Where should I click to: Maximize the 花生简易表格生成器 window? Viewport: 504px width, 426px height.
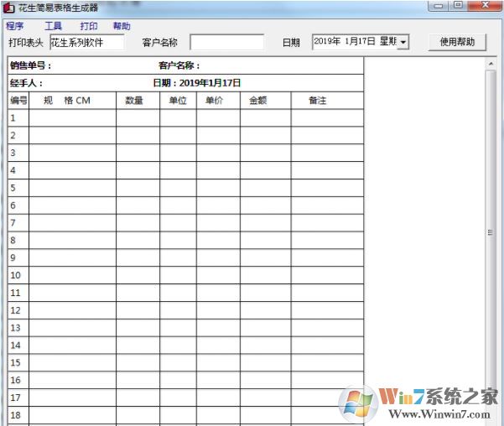click(459, 6)
